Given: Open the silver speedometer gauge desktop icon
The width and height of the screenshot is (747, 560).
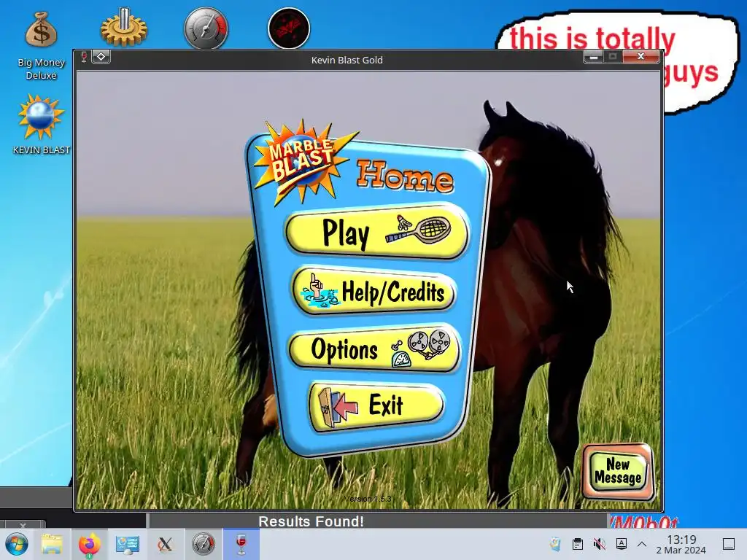Looking at the screenshot, I should [x=206, y=28].
